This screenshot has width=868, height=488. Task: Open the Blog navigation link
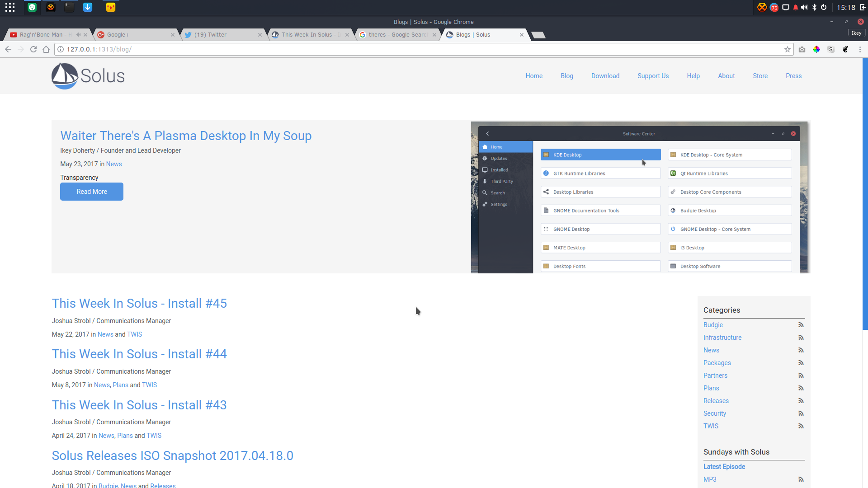point(567,76)
